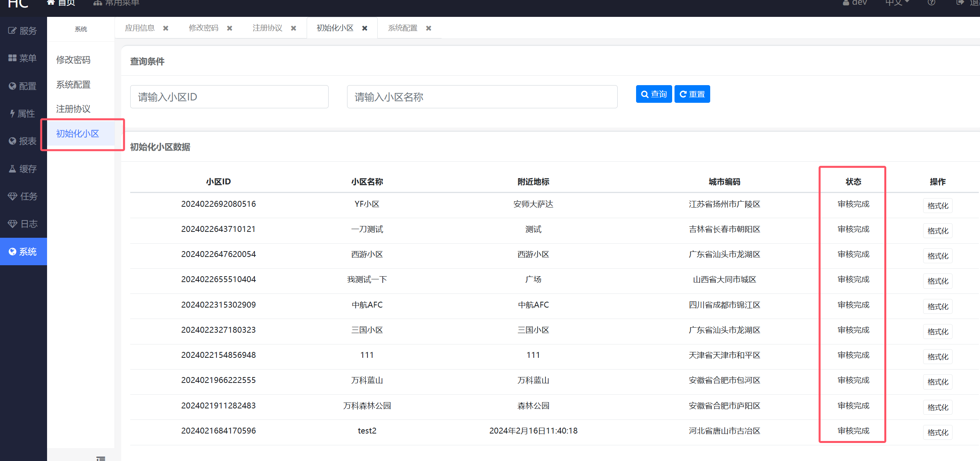Click 格式化 for 万科蓝山 row
980x461 pixels.
(938, 382)
